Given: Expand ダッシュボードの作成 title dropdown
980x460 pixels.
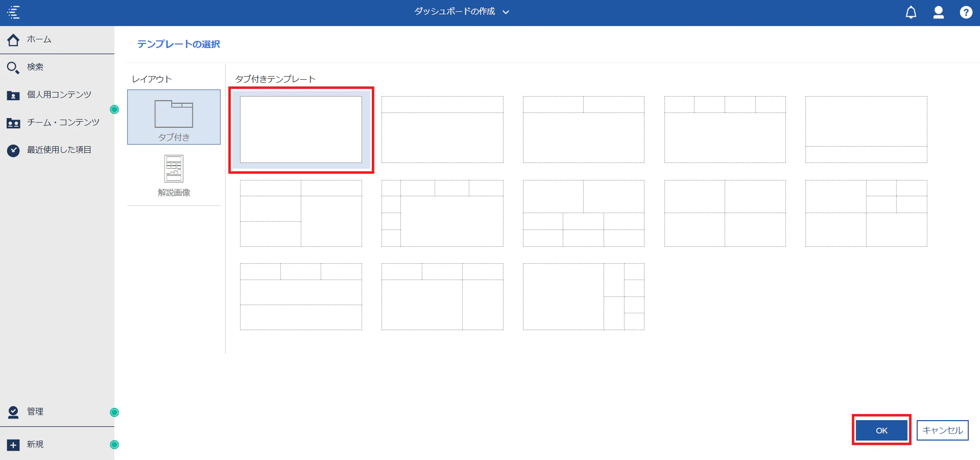Looking at the screenshot, I should point(462,11).
